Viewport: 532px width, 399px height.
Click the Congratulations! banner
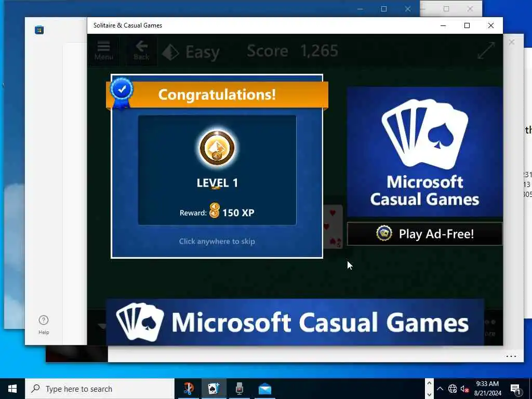point(217,95)
